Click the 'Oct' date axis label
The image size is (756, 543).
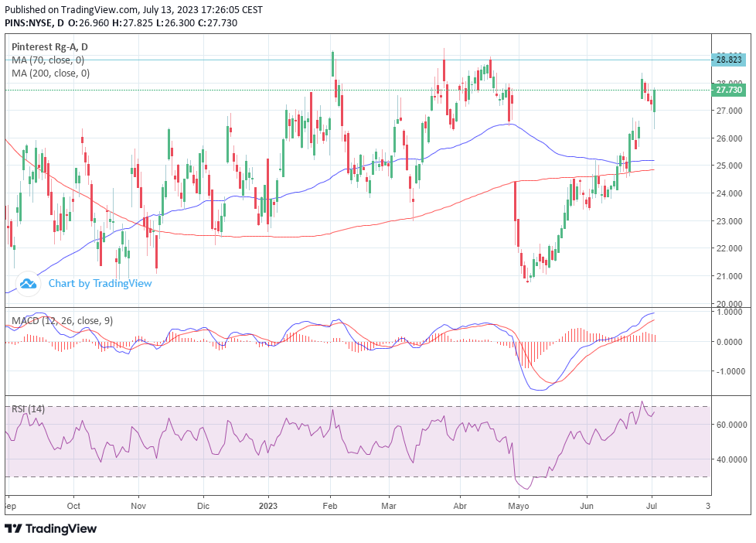(73, 506)
